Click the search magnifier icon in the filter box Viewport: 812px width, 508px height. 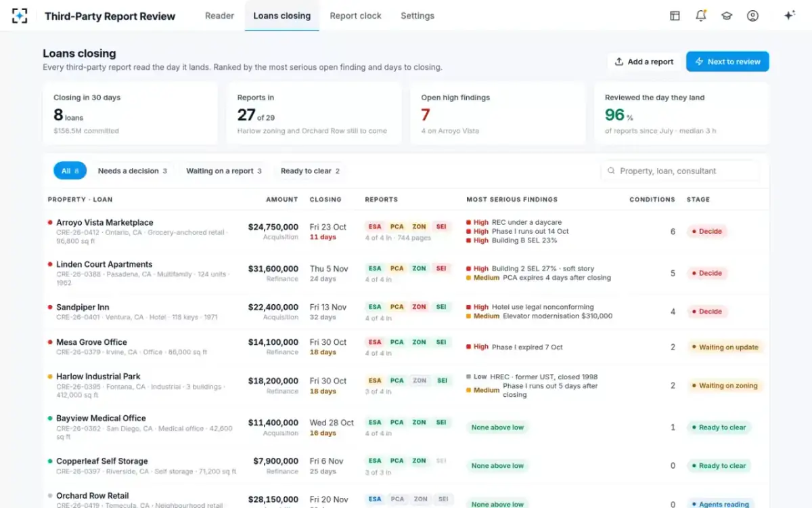click(611, 171)
